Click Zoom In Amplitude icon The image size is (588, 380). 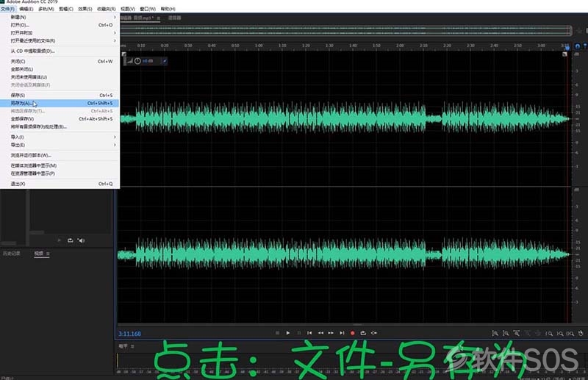point(495,333)
